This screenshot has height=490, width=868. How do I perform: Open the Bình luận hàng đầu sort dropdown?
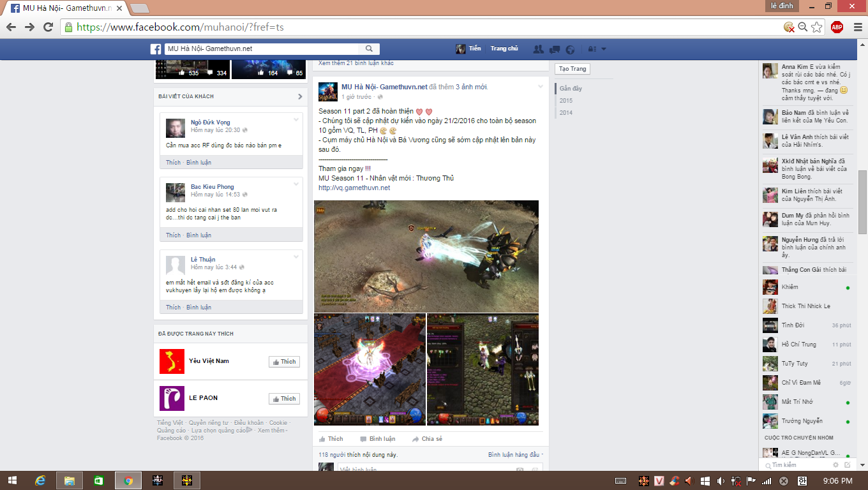coord(516,455)
